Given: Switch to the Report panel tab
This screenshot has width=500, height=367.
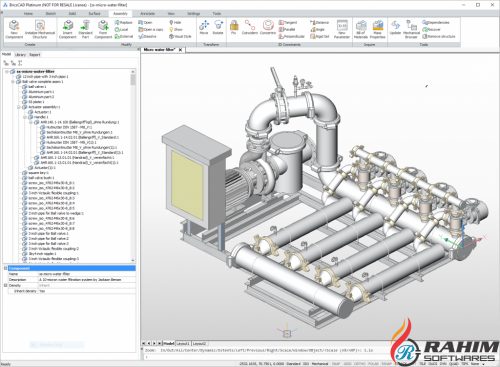Looking at the screenshot, I should click(35, 54).
